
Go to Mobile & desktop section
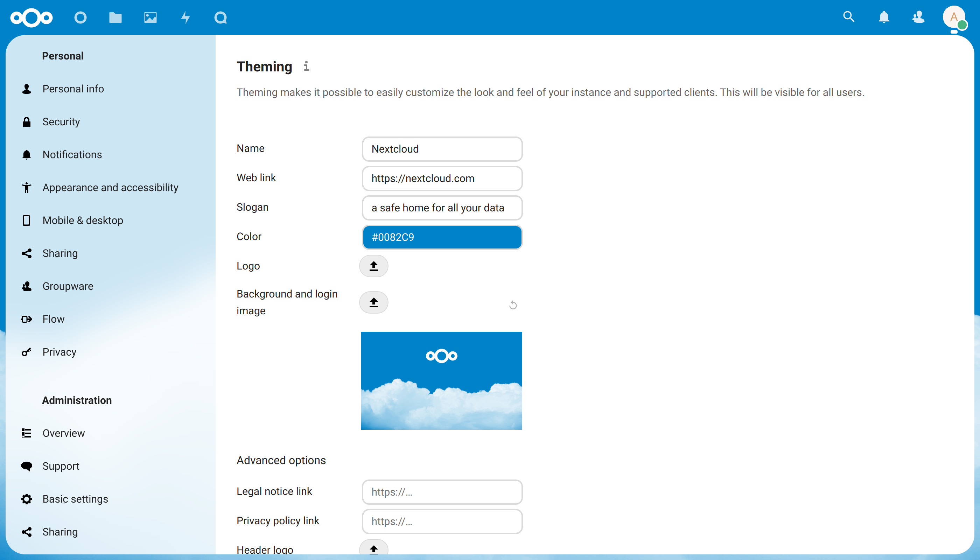[x=83, y=220]
